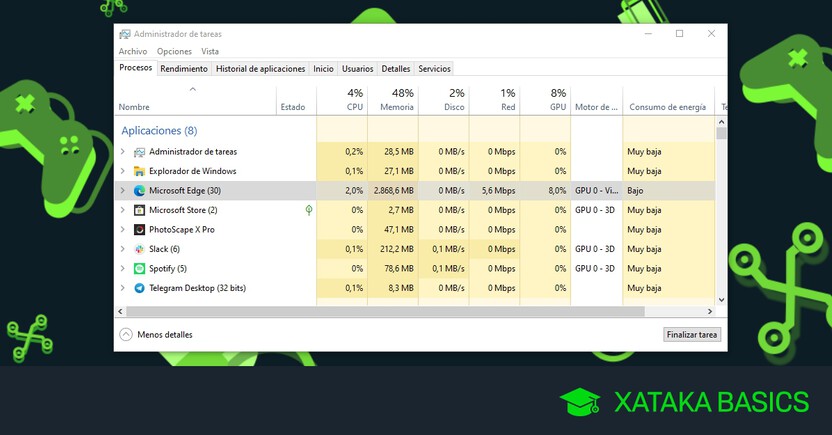Viewport: 832px width, 435px height.
Task: Switch to the Rendimiento tab
Action: pos(184,69)
